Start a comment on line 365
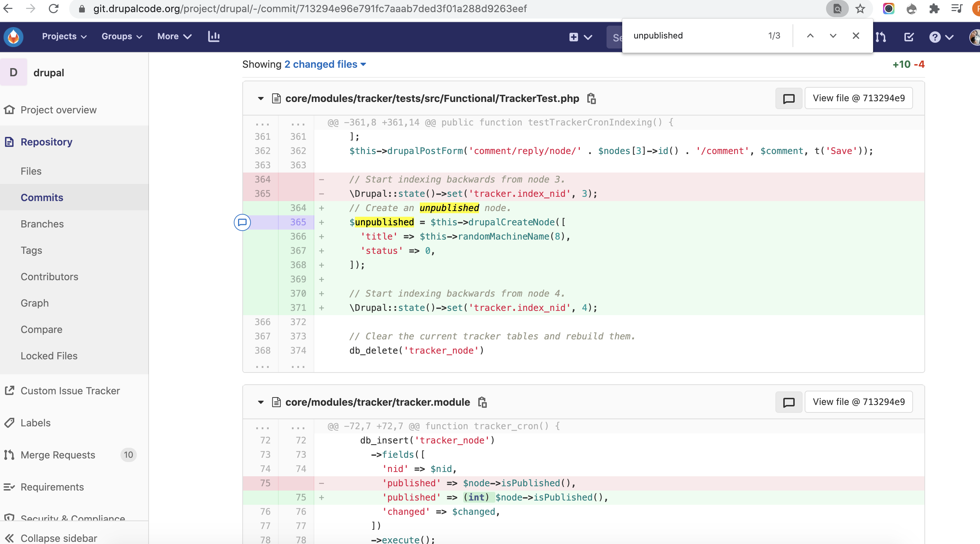980x544 pixels. (242, 223)
